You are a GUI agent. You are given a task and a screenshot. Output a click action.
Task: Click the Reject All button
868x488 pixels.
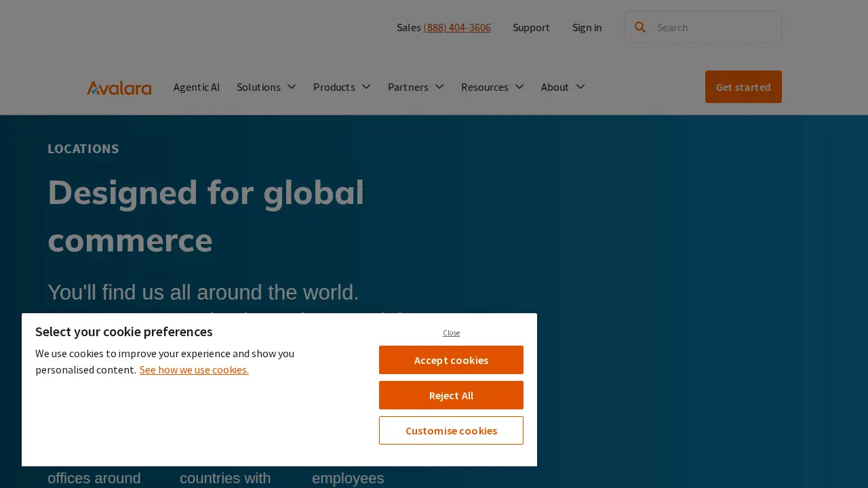(451, 395)
